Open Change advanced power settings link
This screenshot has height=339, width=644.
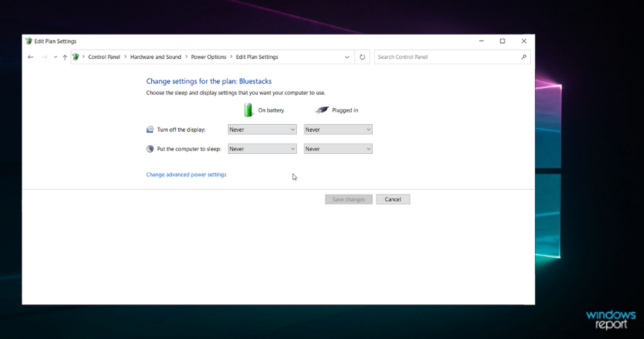point(186,175)
